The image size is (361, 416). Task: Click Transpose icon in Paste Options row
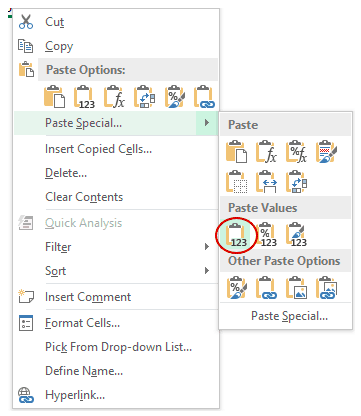click(144, 97)
